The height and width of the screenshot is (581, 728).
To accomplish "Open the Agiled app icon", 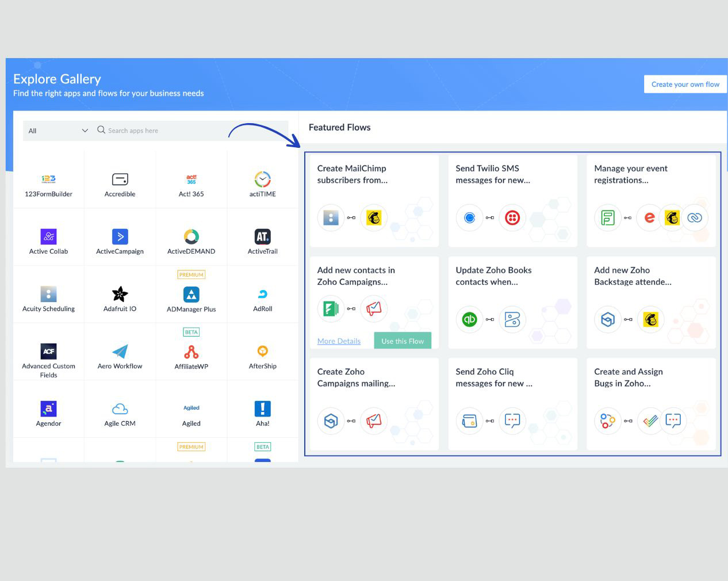I will (x=191, y=408).
